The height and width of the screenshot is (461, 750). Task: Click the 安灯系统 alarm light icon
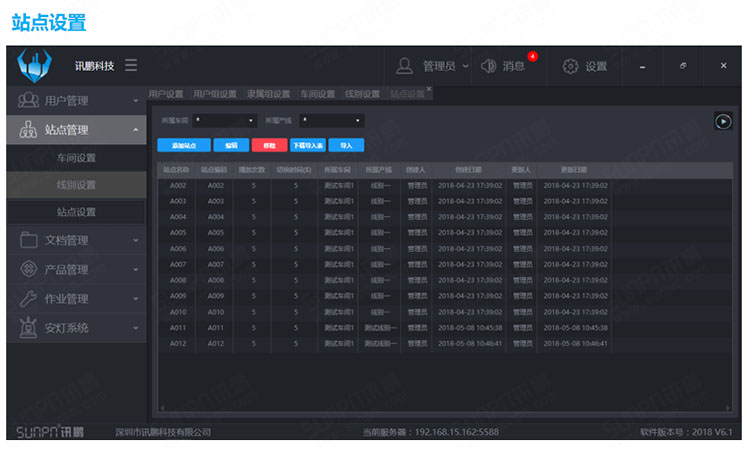click(28, 327)
